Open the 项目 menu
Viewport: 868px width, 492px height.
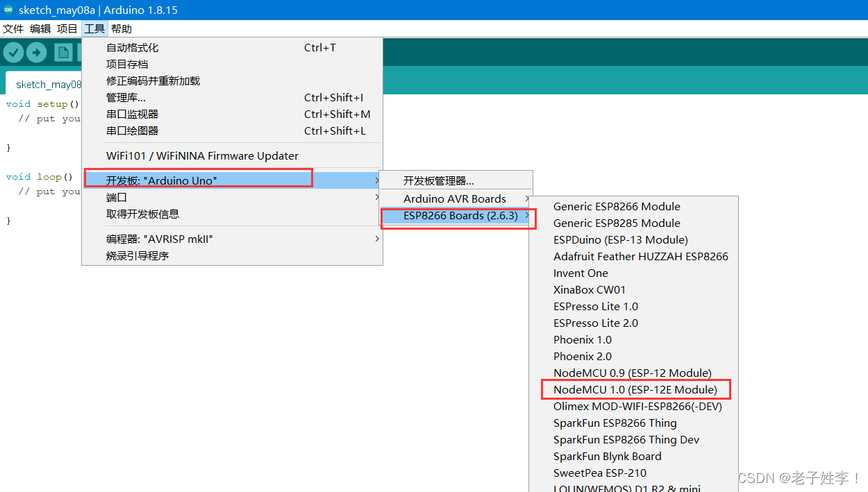[x=67, y=28]
